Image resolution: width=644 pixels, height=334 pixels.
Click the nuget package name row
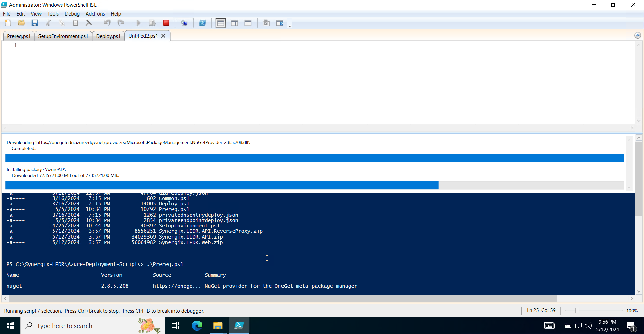tap(182, 286)
